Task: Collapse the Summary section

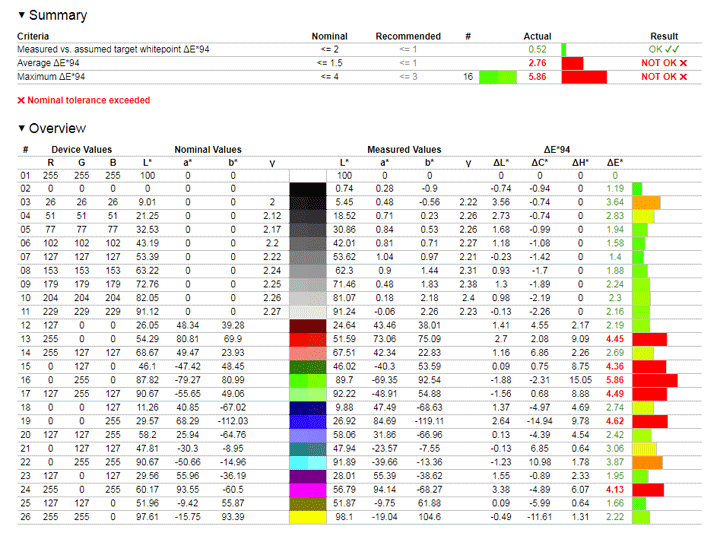Action: click(21, 15)
